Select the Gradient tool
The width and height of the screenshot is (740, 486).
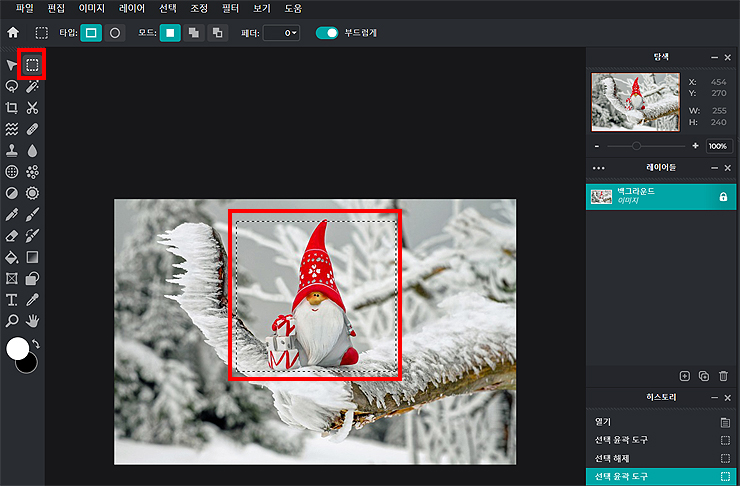[32, 257]
